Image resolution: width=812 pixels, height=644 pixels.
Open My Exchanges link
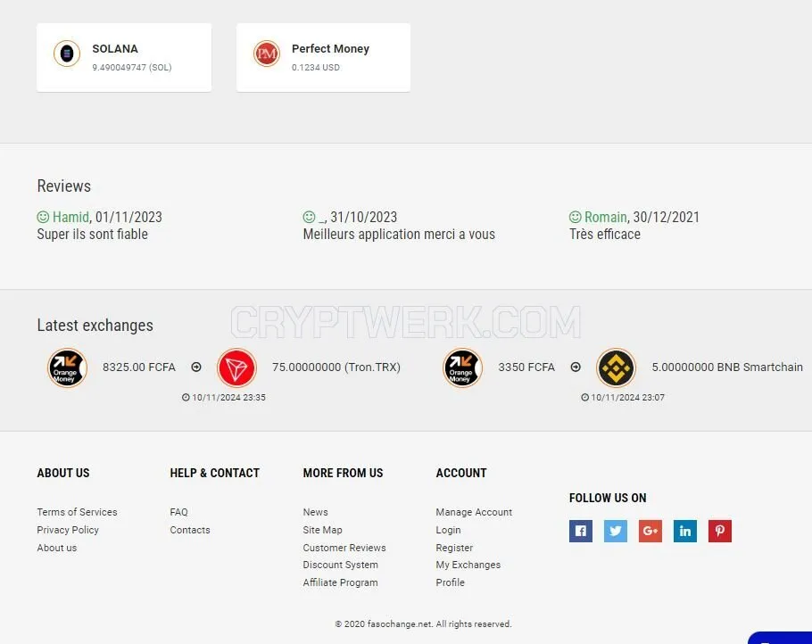[x=468, y=565]
